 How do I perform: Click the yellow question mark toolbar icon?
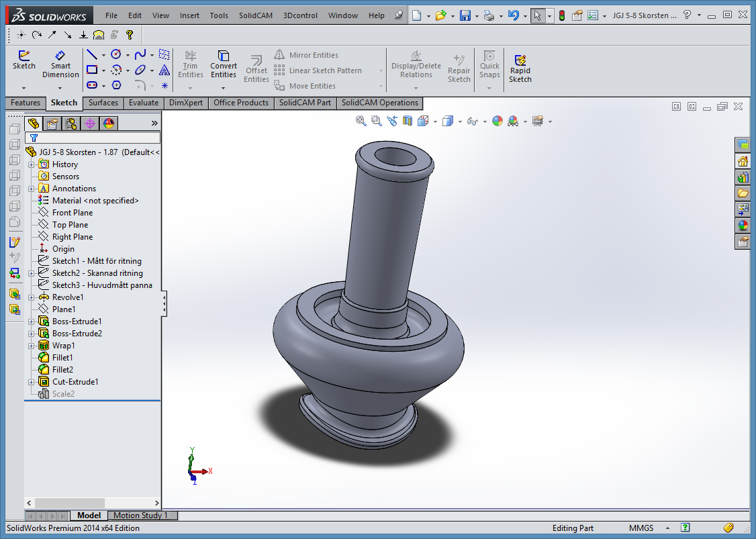[x=129, y=35]
